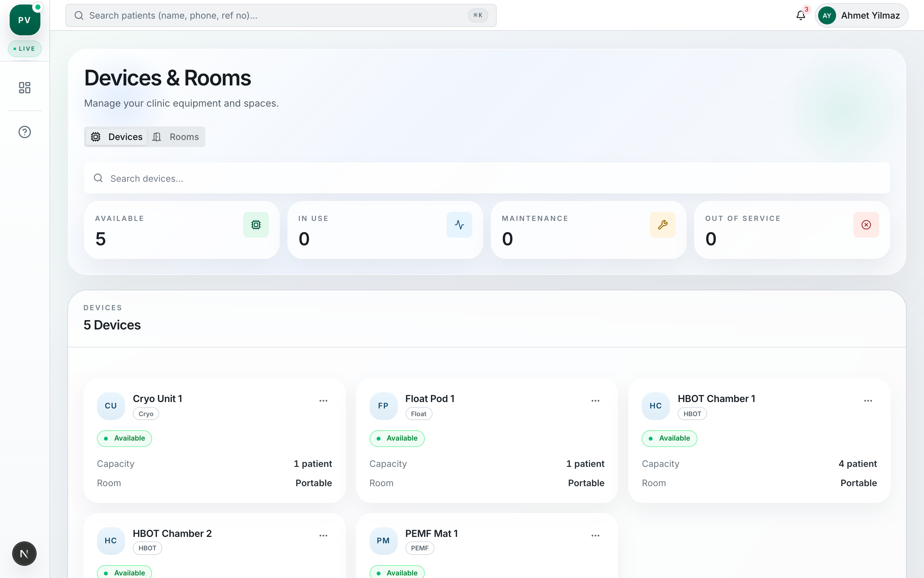
Task: Click the PM avatar of PEMF Mat 1
Action: click(383, 540)
